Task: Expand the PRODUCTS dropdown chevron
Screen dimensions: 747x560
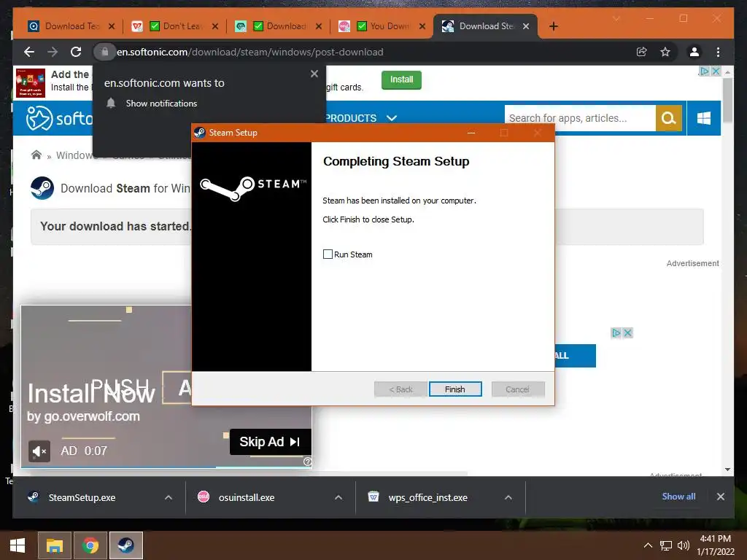Action: [392, 118]
